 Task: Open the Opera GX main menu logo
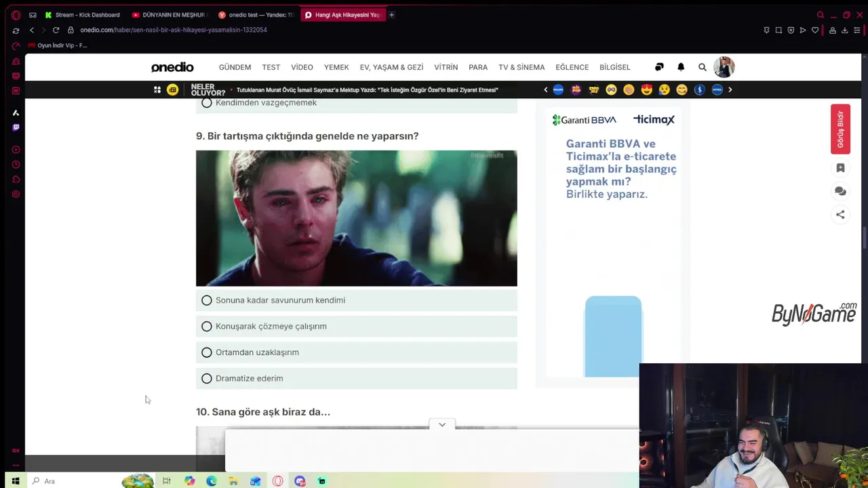tap(16, 15)
